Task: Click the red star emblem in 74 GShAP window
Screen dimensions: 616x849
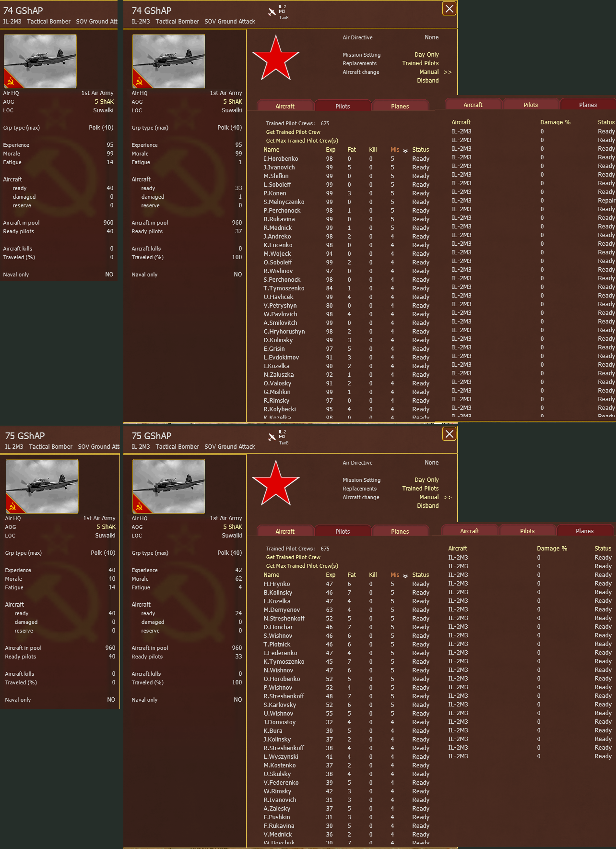Action: point(276,59)
